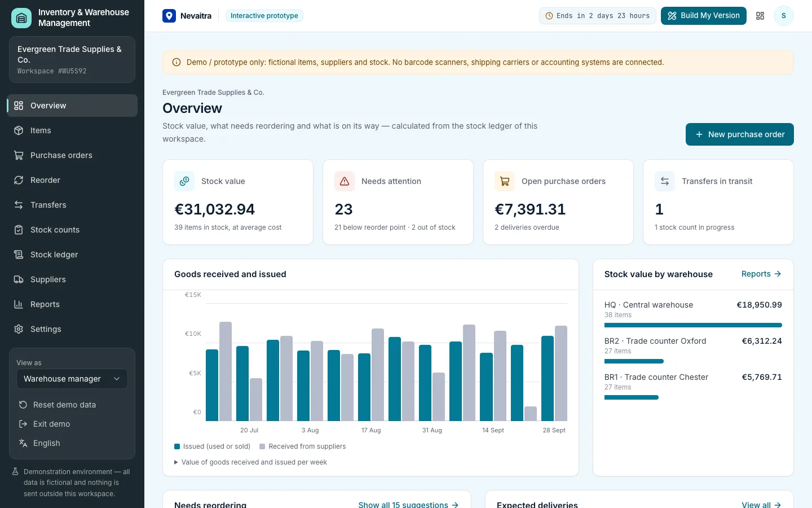Go to Overview in sidebar
The image size is (812, 508).
72,106
